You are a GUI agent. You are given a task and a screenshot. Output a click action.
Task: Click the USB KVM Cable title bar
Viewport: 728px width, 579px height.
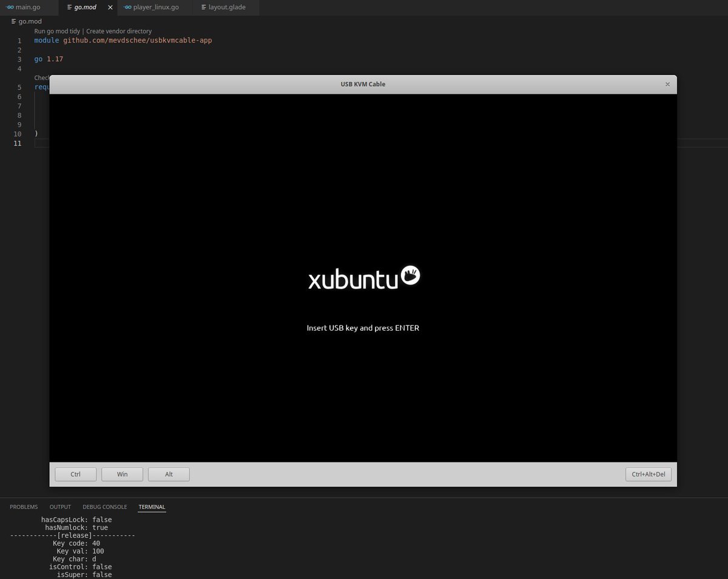(363, 84)
